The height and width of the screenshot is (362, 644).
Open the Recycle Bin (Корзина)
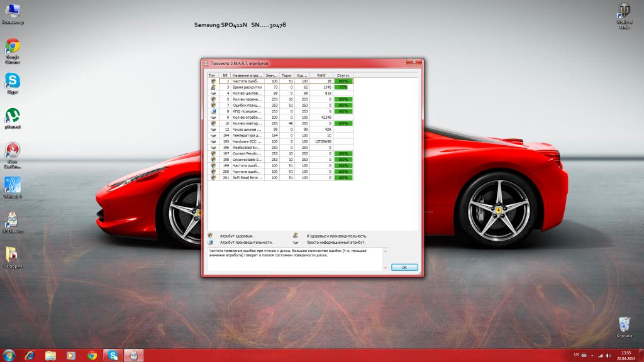click(624, 324)
